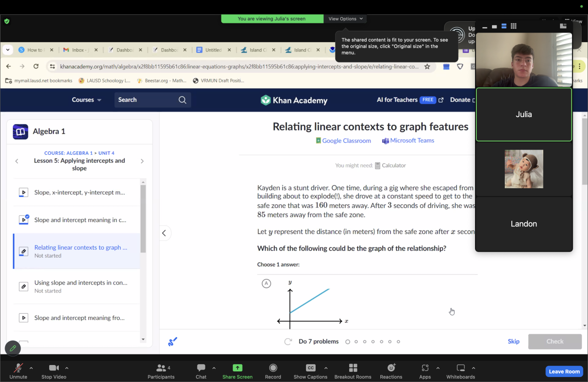Open the Course: Algebra 1 breadcrumb
The height and width of the screenshot is (382, 588).
[x=68, y=153]
